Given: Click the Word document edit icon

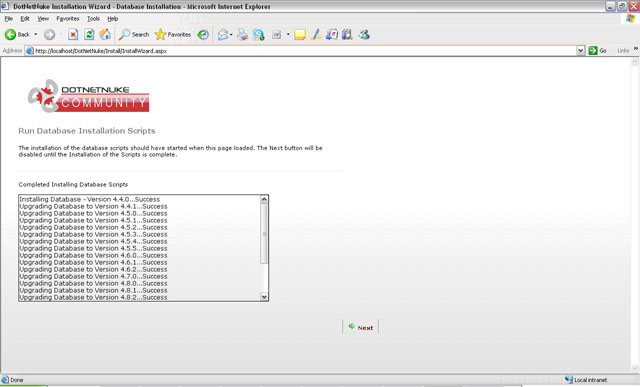Looking at the screenshot, I should pos(277,35).
